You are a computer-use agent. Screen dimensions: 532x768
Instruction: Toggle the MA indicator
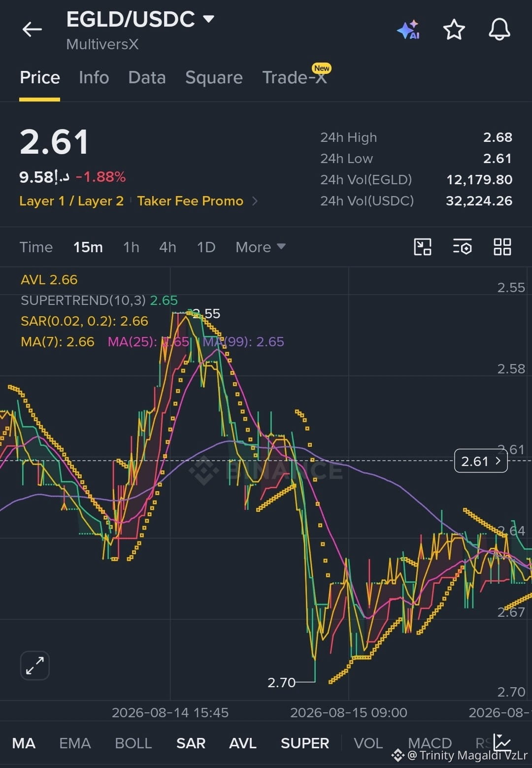pyautogui.click(x=24, y=743)
